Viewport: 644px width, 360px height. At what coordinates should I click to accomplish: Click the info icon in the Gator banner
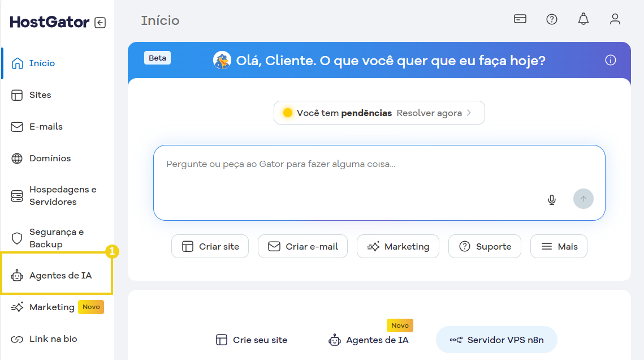[610, 60]
